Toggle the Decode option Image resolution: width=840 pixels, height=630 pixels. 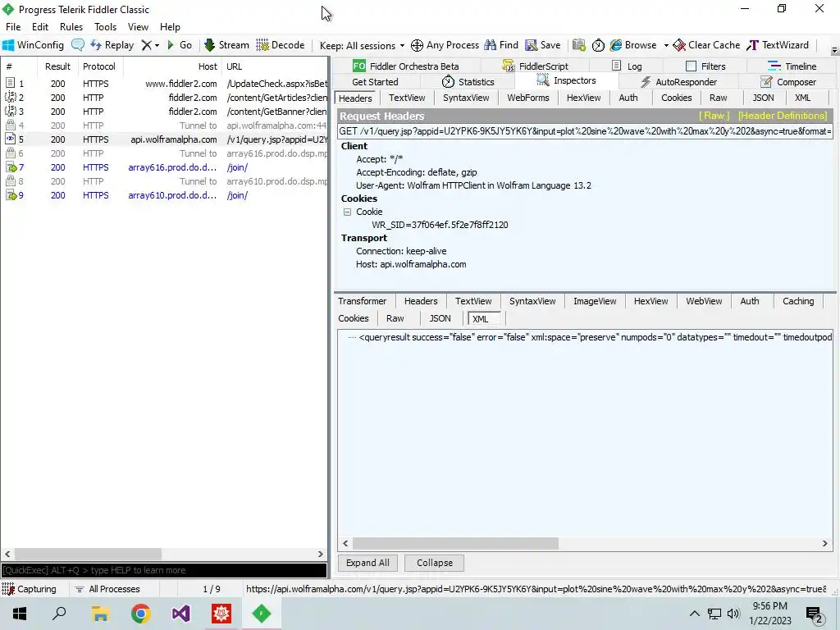click(281, 45)
